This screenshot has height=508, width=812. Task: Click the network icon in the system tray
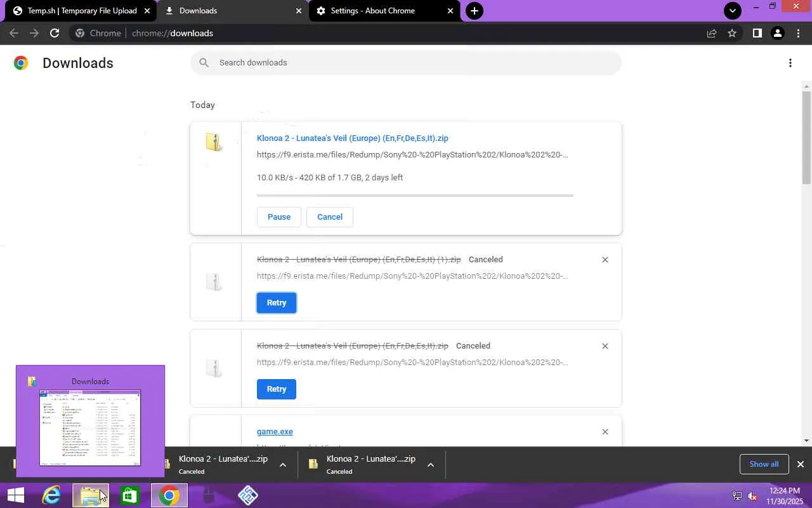(737, 496)
